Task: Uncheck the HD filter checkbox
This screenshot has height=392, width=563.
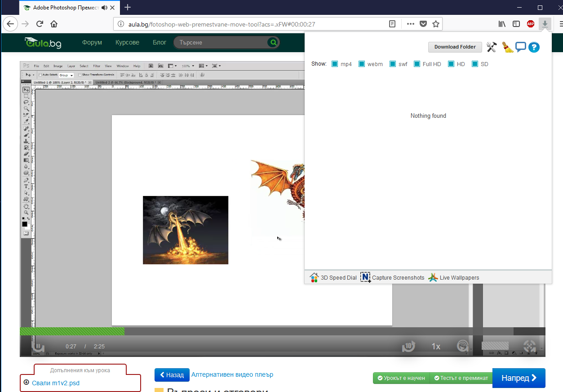Action: coord(451,64)
